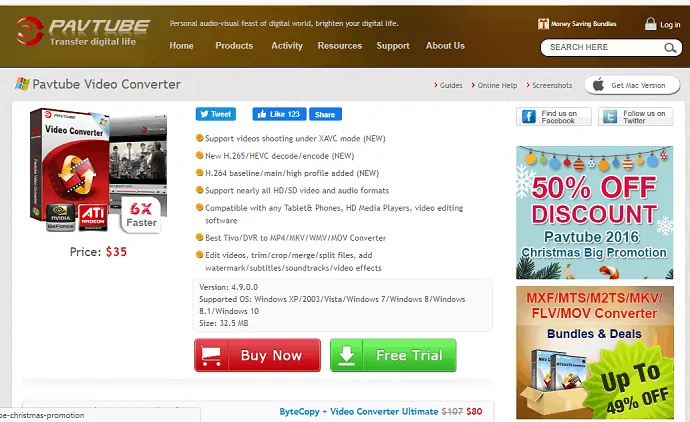Open the Resources menu
690x422 pixels.
pyautogui.click(x=340, y=46)
